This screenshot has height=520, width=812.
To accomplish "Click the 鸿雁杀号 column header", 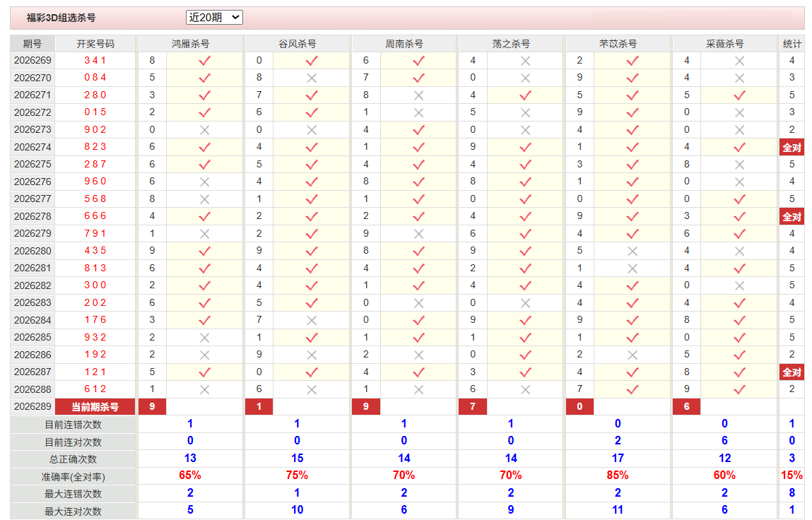I will 190,44.
